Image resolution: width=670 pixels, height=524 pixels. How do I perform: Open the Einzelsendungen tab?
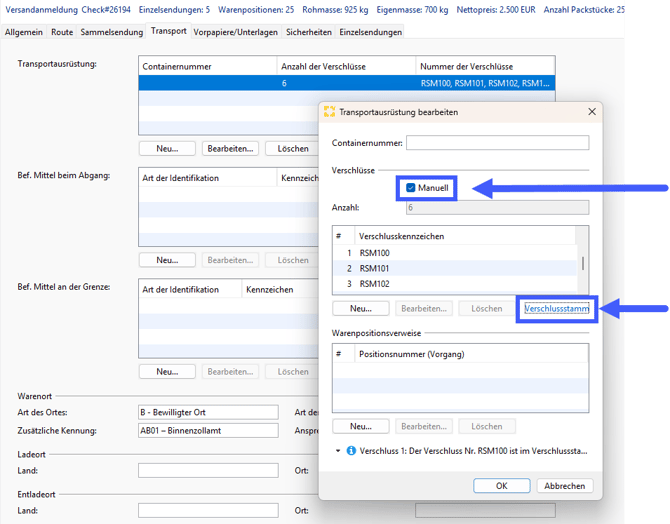point(370,32)
